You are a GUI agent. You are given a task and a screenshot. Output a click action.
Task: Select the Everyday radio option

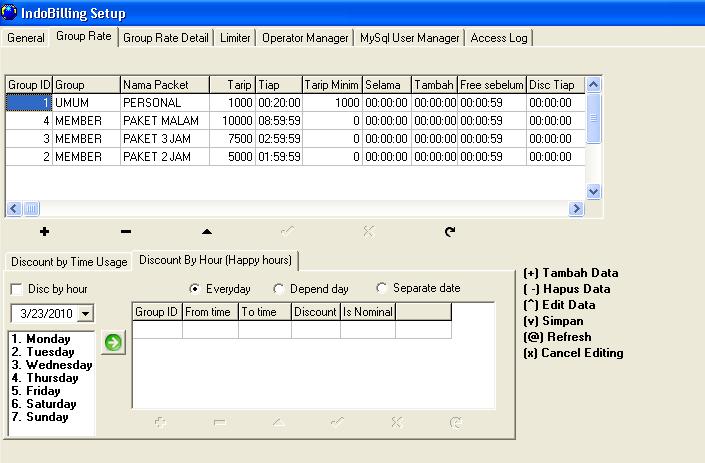[x=194, y=289]
